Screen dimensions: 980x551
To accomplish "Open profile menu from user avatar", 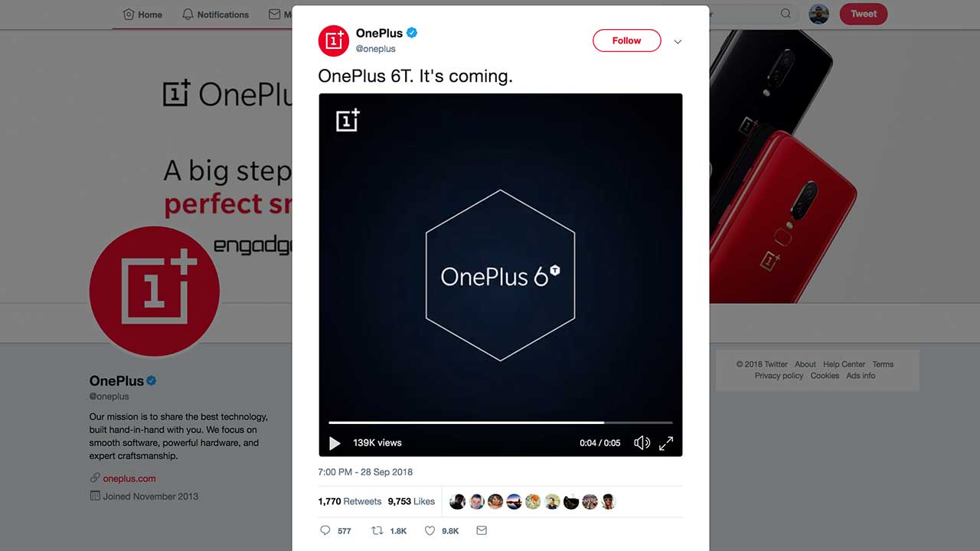I will (x=818, y=14).
